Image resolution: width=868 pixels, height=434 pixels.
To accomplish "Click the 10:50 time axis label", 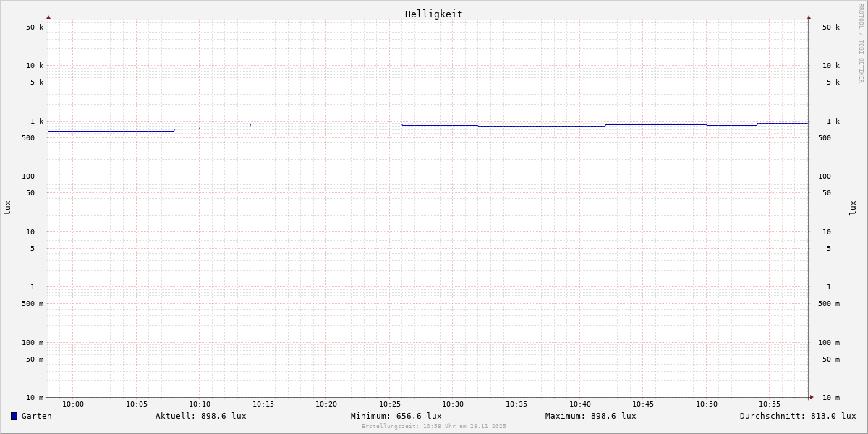I will [707, 404].
